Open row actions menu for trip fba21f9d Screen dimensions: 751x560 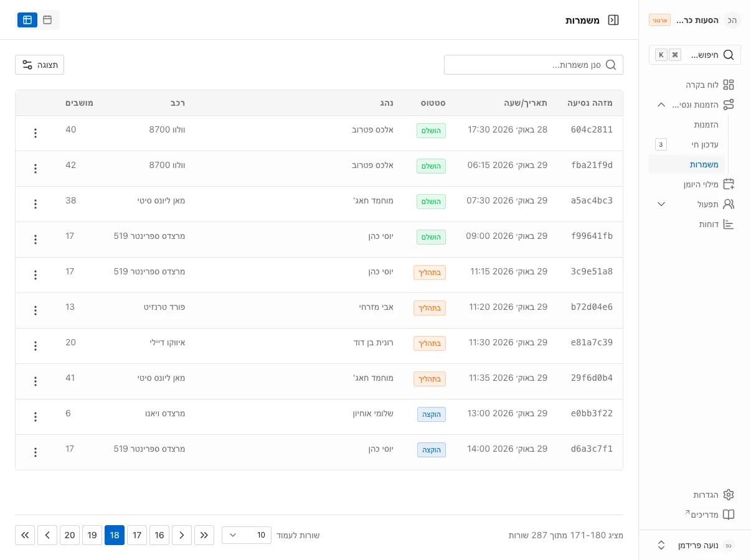point(35,169)
